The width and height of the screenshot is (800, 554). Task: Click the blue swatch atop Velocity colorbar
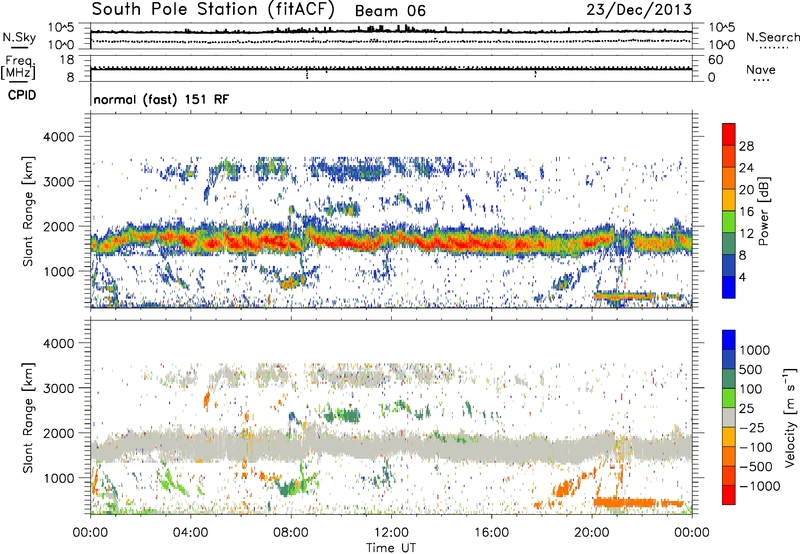(x=729, y=340)
